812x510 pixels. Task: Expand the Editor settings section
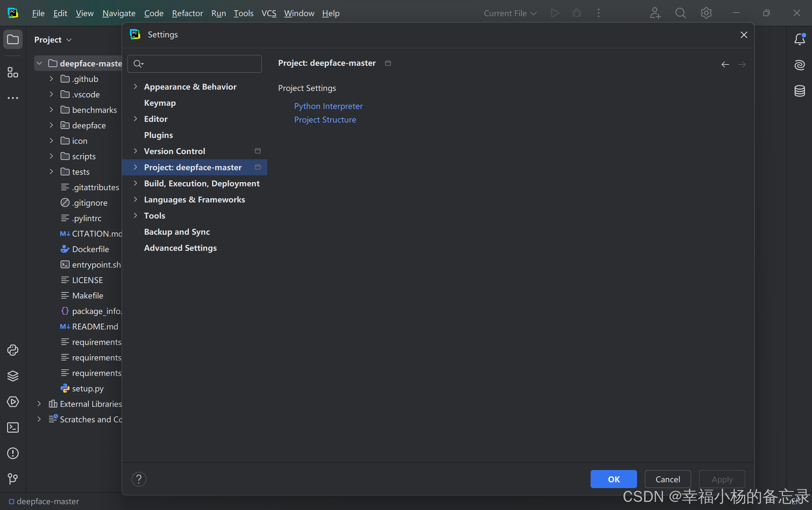point(136,119)
